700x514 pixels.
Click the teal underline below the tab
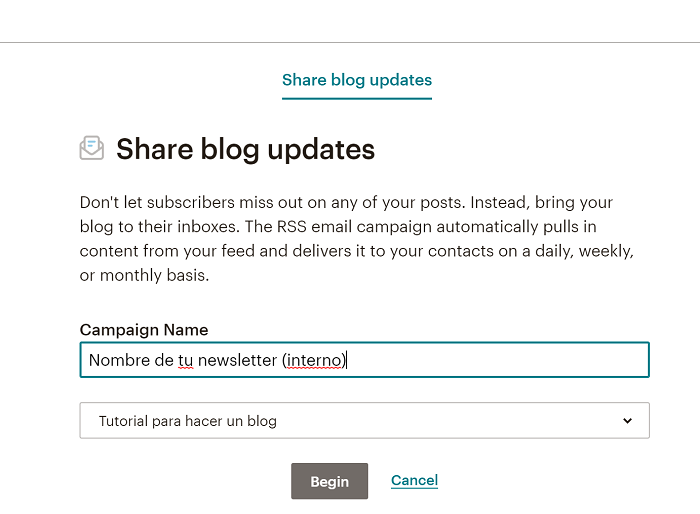357,98
